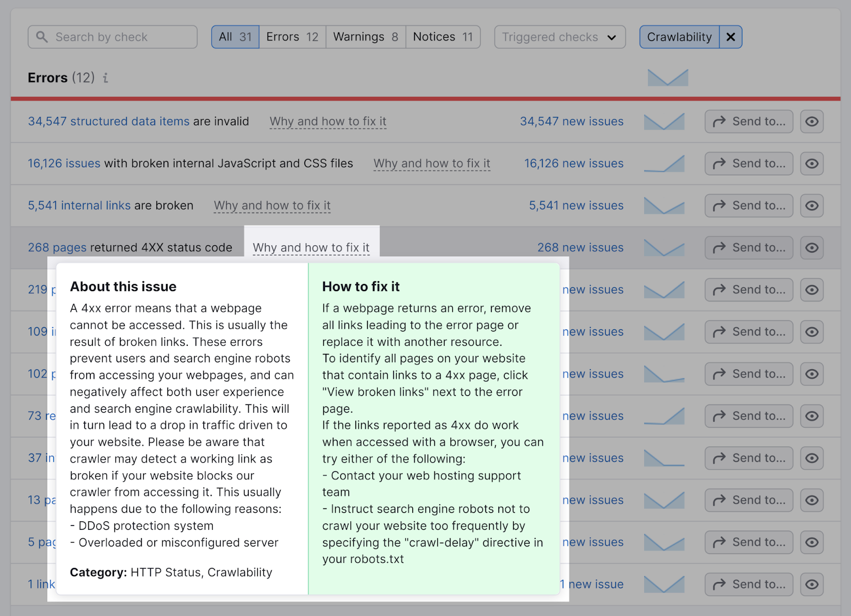Switch to the Warnings tab

point(365,37)
